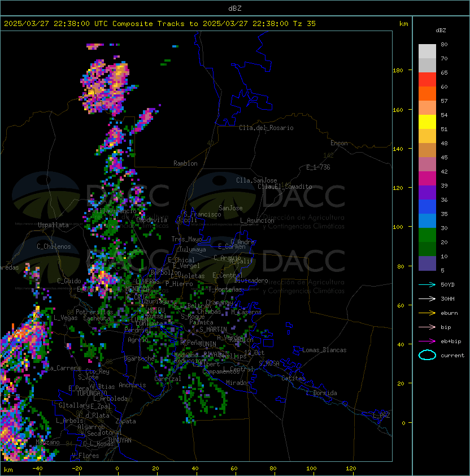The height and width of the screenshot is (476, 470).
Task: Click the 'Zapata' place label
Action: click(x=125, y=421)
